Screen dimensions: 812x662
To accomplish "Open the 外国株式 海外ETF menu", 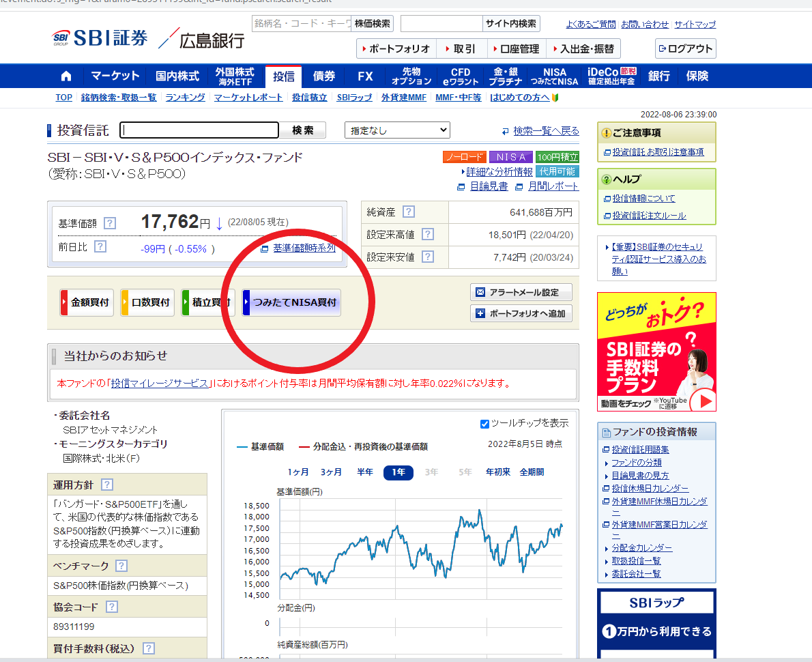I will 235,76.
